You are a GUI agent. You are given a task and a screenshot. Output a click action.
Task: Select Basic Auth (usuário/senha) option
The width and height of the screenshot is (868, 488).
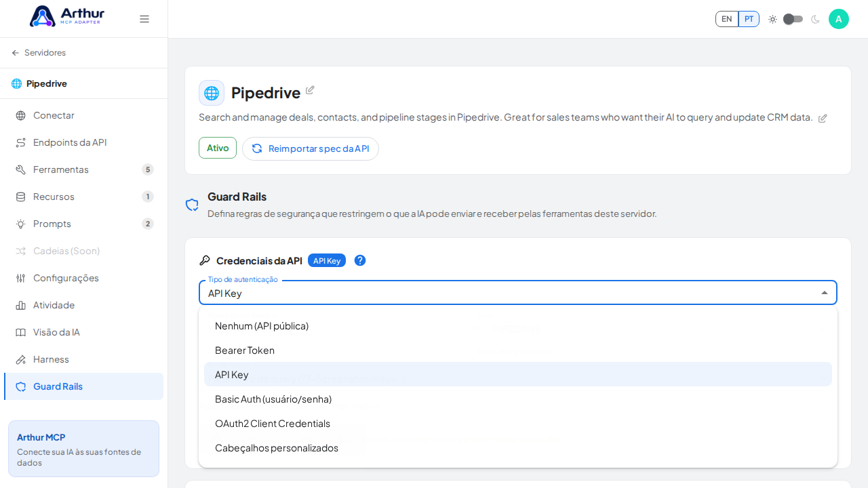[518, 399]
